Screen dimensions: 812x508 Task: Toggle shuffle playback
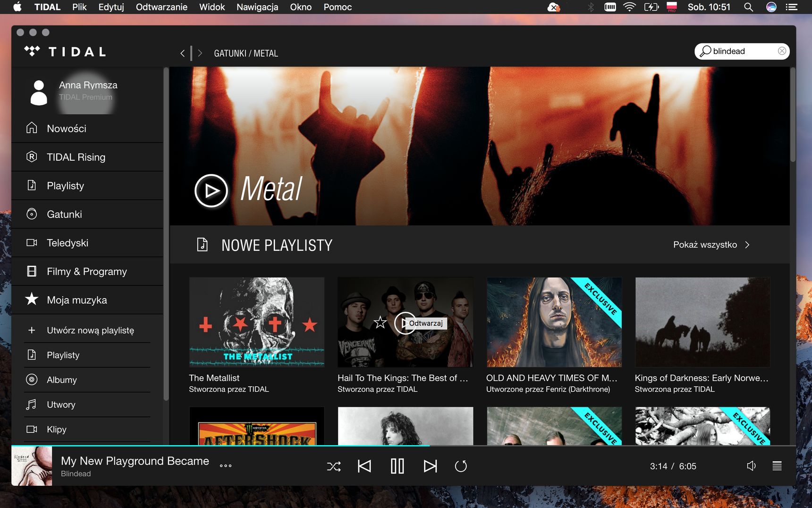pyautogui.click(x=334, y=466)
